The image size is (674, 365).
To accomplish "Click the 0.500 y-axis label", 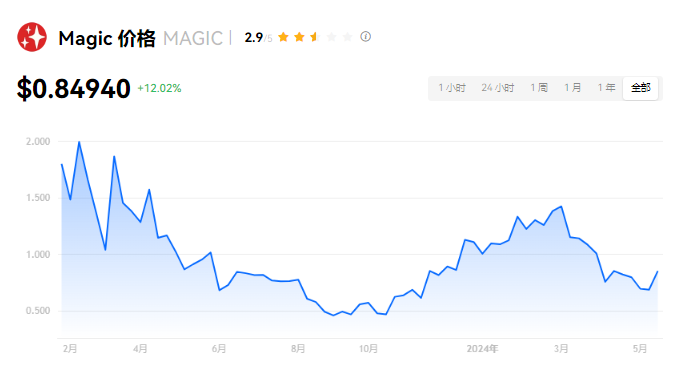I will coord(38,311).
